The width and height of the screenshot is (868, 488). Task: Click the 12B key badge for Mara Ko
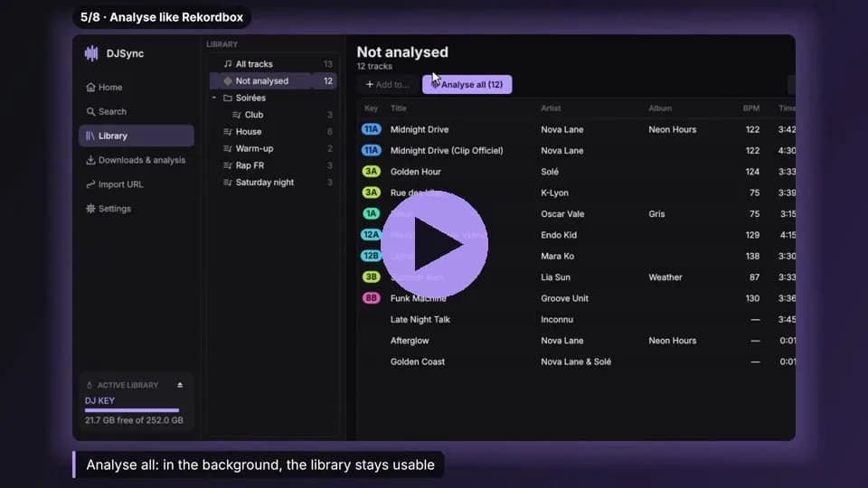tap(371, 256)
